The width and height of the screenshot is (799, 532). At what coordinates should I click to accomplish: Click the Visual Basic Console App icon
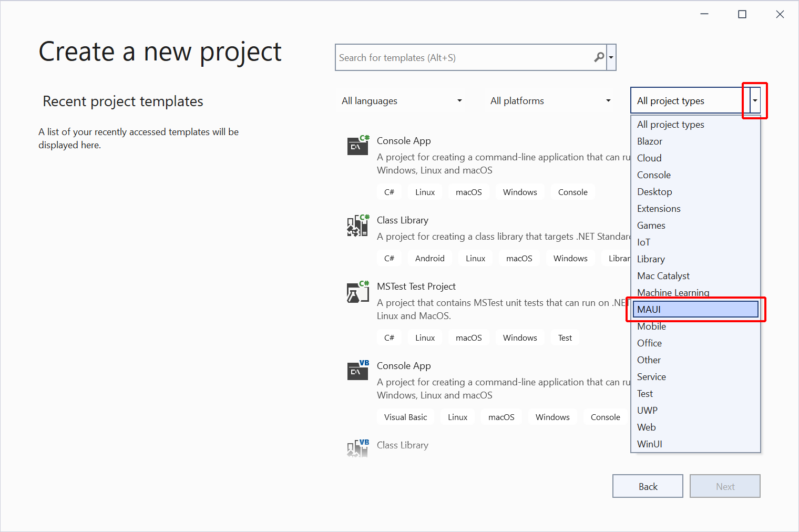(358, 371)
